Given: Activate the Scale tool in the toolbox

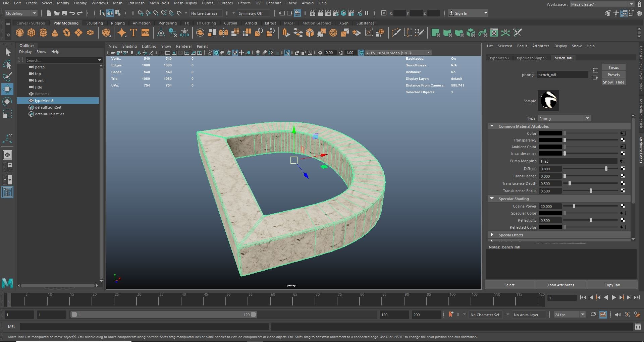Looking at the screenshot, I should tap(7, 114).
